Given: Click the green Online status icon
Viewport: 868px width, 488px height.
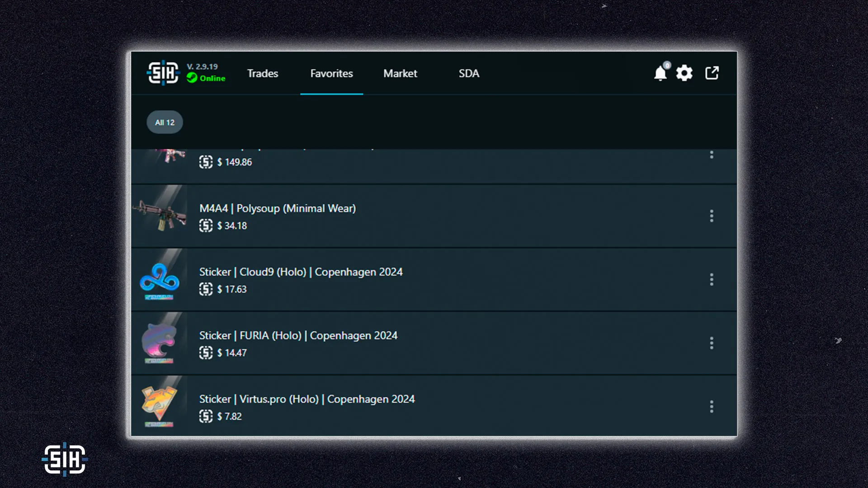Looking at the screenshot, I should click(x=192, y=78).
